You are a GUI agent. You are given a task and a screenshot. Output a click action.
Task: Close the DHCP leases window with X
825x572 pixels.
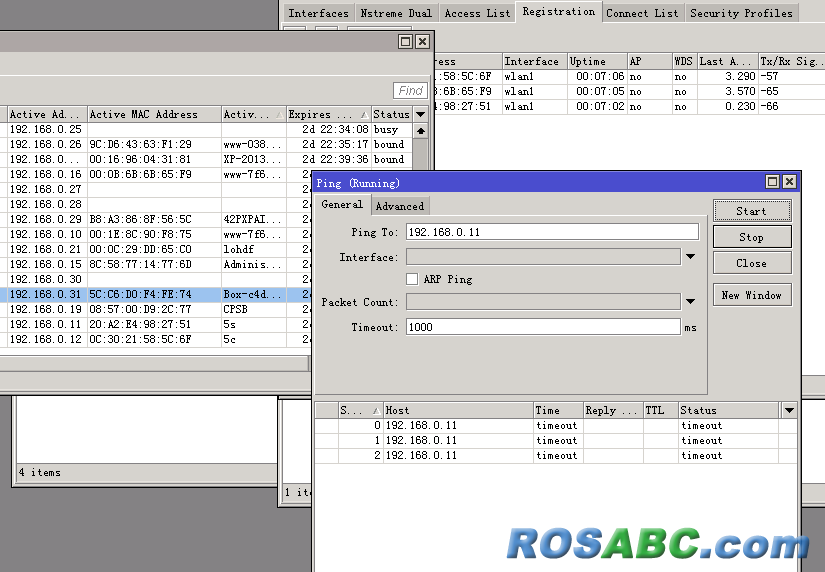(x=422, y=42)
